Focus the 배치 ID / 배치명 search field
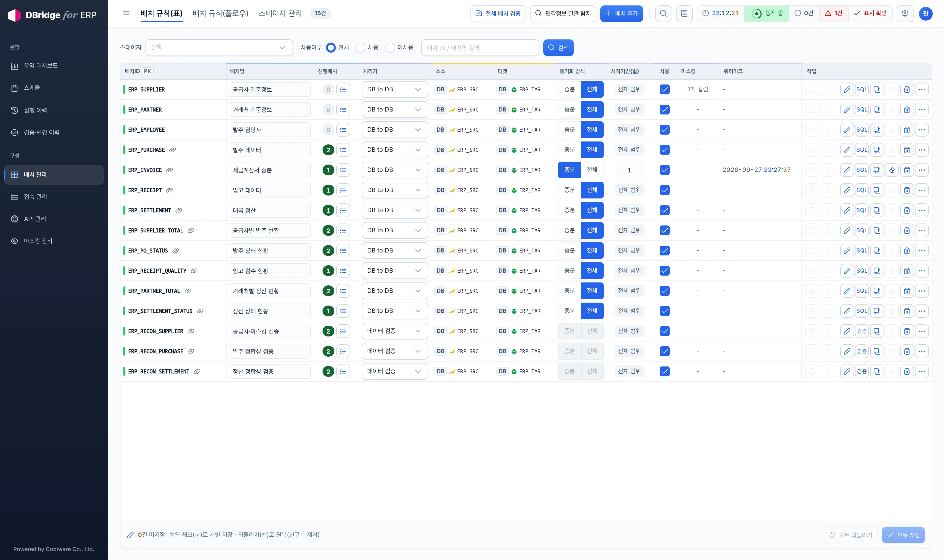Viewport: 944px width, 560px height. point(480,48)
